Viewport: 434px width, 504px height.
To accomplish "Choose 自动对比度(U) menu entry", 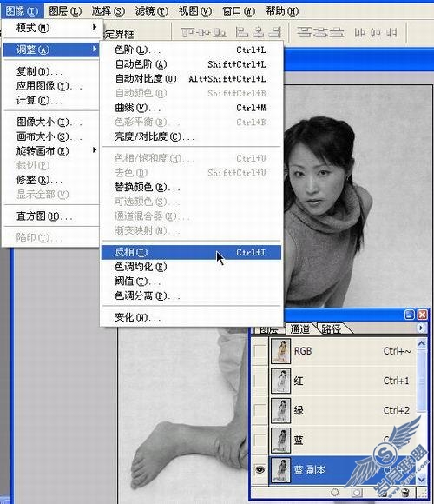I will point(191,79).
